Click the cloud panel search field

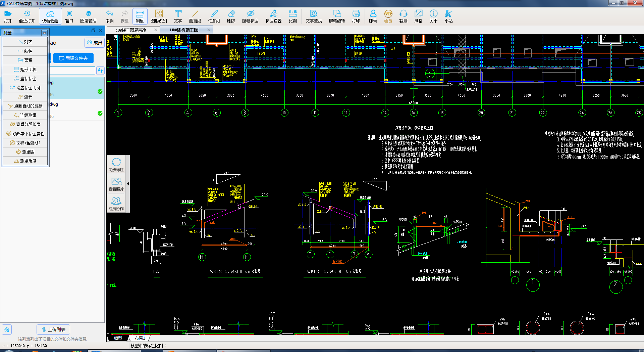72,71
